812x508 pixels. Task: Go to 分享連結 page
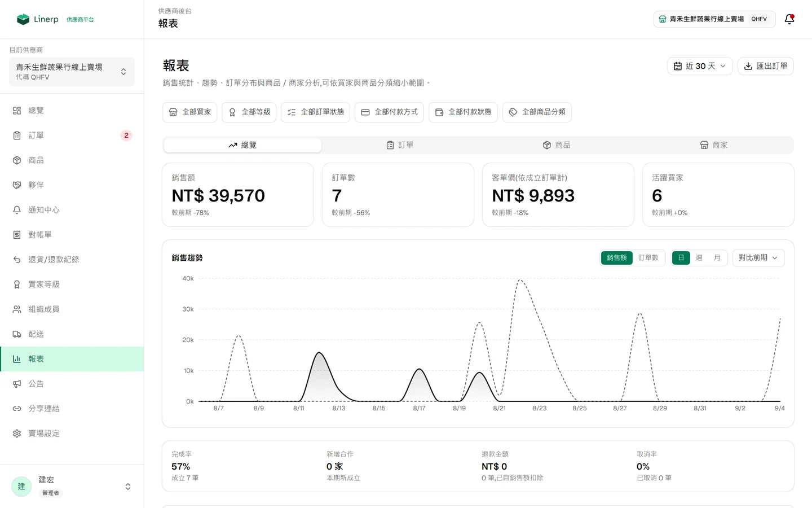pyautogui.click(x=72, y=409)
